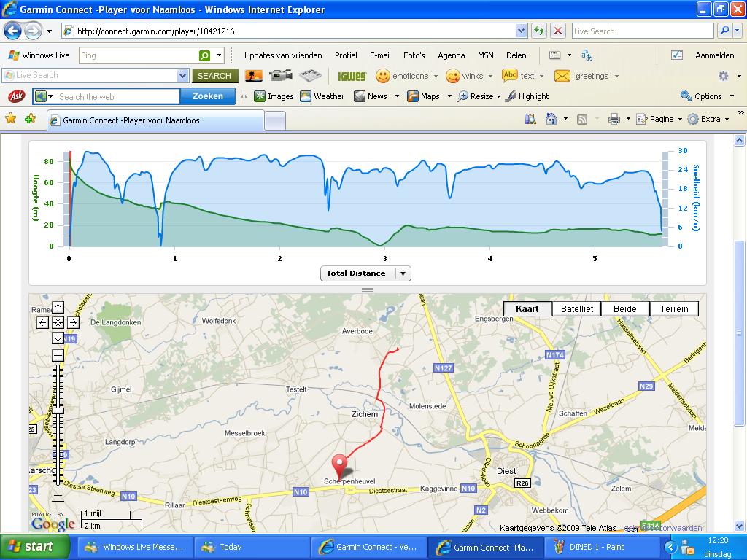This screenshot has height=560, width=747.
Task: Open the recent pages dropdown arrow
Action: click(49, 32)
